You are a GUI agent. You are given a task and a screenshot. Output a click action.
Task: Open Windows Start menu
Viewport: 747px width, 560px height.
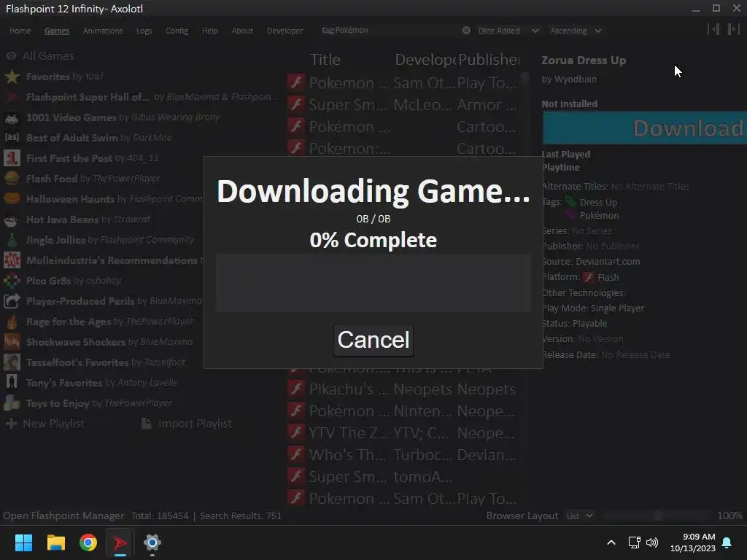click(x=23, y=542)
